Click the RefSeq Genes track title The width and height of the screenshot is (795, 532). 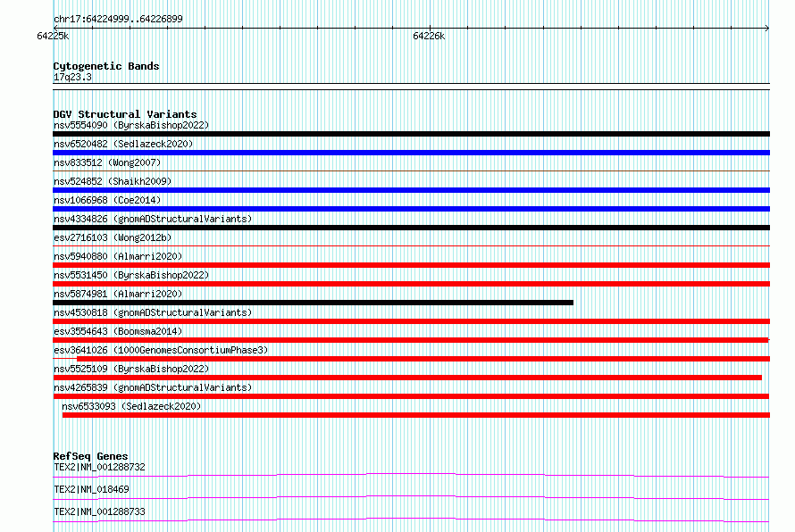(x=90, y=456)
